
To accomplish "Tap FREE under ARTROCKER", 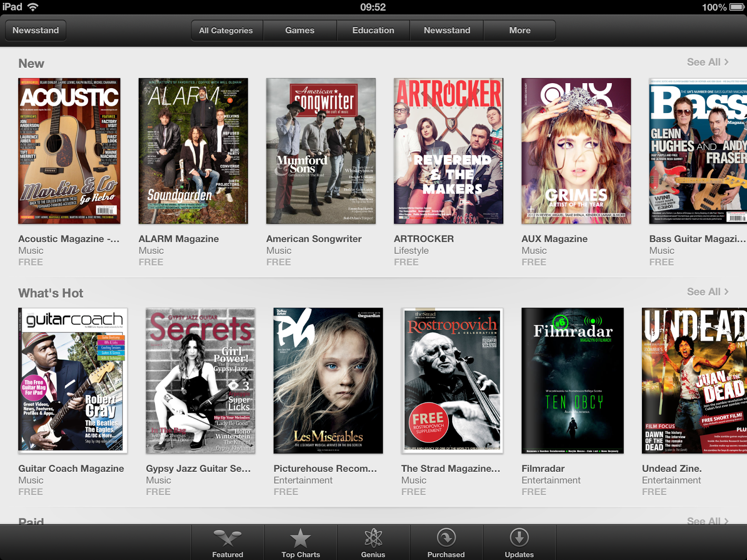I will pyautogui.click(x=406, y=262).
